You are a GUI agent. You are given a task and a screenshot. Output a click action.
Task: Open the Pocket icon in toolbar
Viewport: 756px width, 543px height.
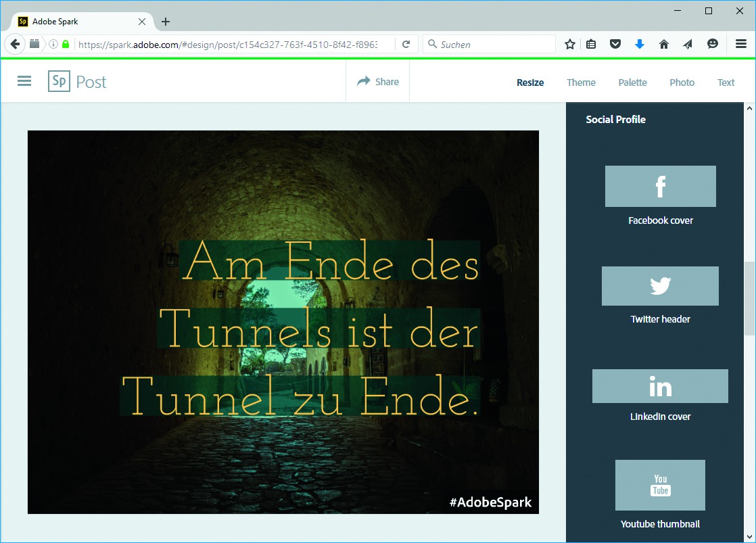click(615, 44)
